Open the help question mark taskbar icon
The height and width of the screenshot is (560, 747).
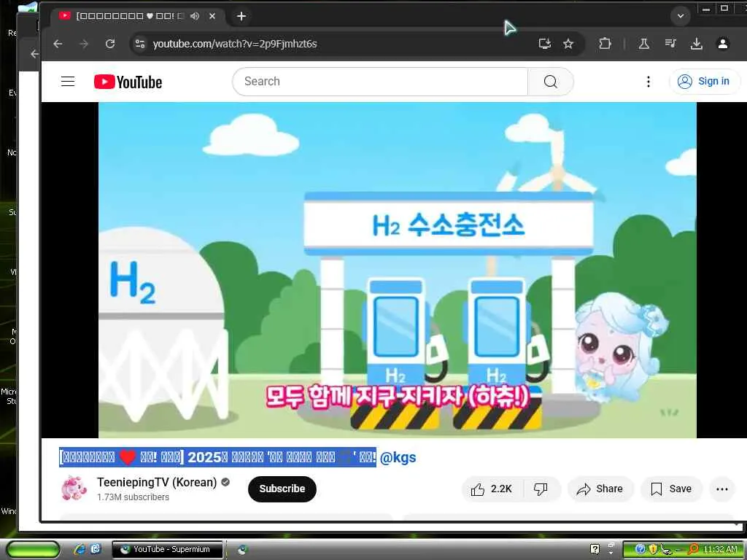[x=595, y=549]
